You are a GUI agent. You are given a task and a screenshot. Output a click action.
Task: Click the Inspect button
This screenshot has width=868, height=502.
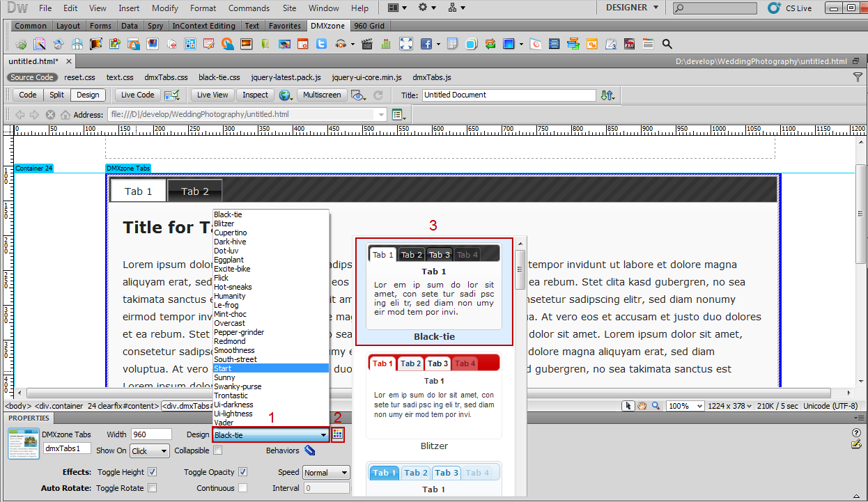pos(255,95)
